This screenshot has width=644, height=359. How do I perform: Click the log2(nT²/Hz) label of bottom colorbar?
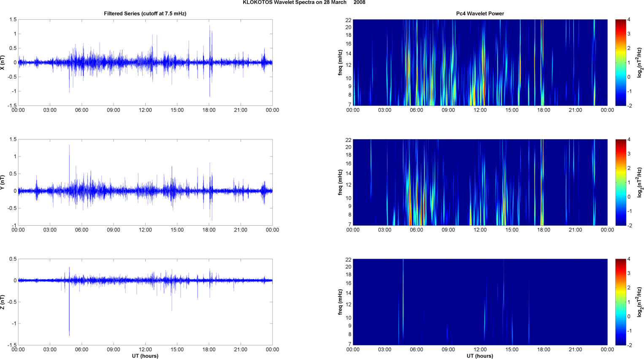pyautogui.click(x=640, y=302)
